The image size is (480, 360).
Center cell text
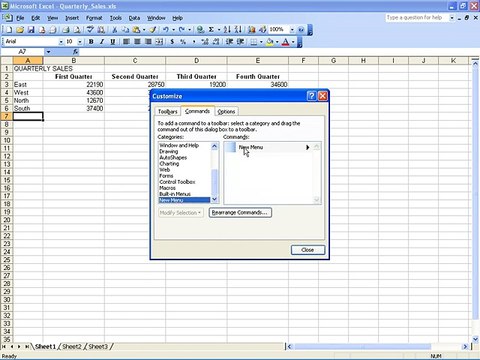tap(137, 42)
